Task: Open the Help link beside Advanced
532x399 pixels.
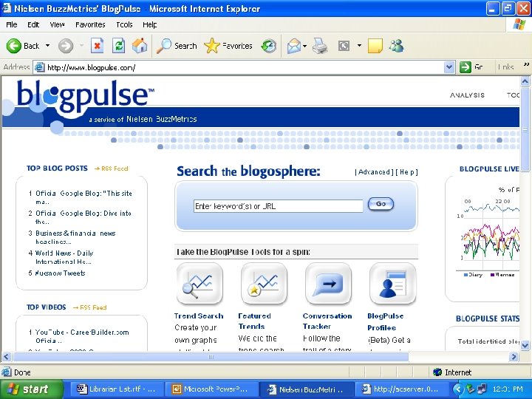Action: coord(406,172)
